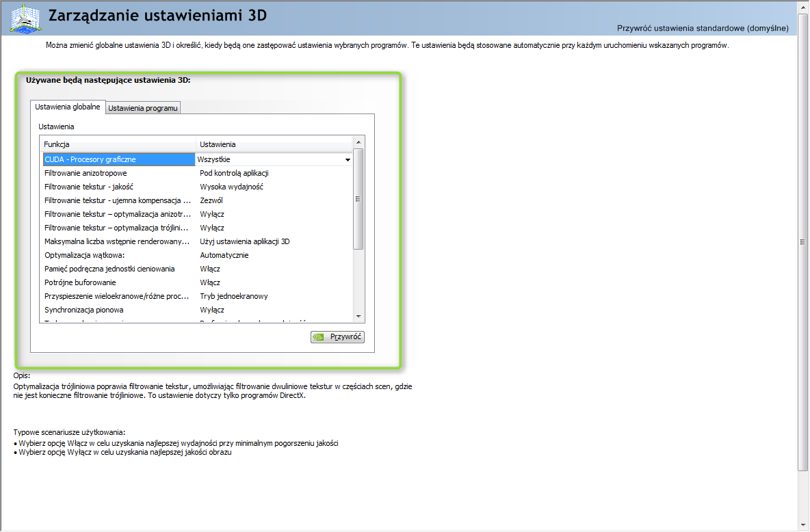Select Optymalizacja wątkowa row

pyautogui.click(x=197, y=255)
